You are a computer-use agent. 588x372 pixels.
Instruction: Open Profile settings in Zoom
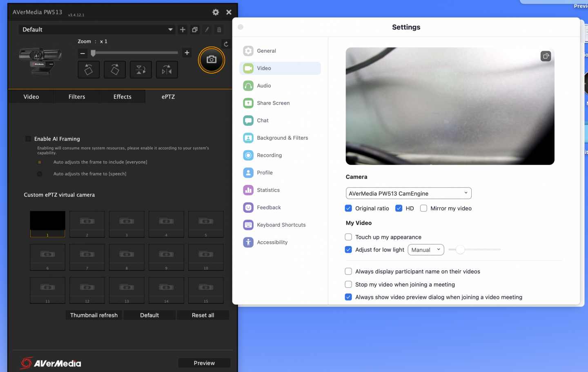(x=280, y=173)
